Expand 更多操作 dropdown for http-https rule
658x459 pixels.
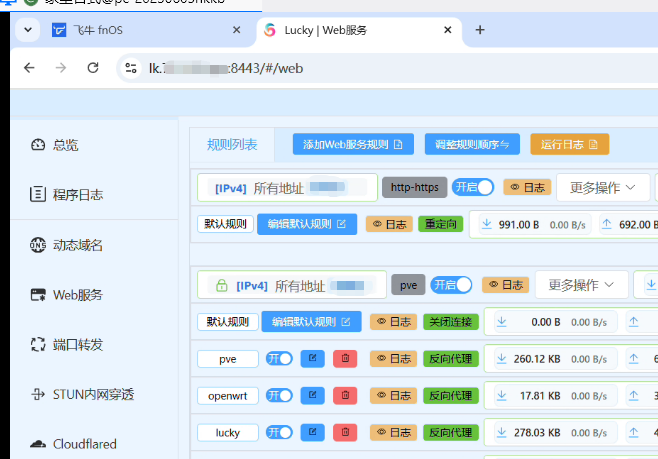coord(603,187)
